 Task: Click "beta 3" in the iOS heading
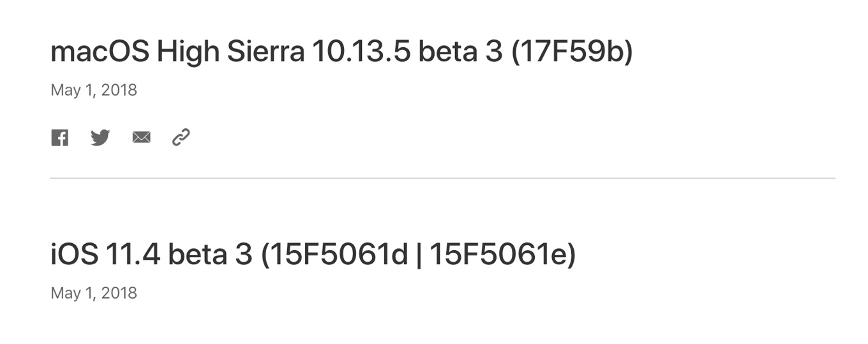210,255
